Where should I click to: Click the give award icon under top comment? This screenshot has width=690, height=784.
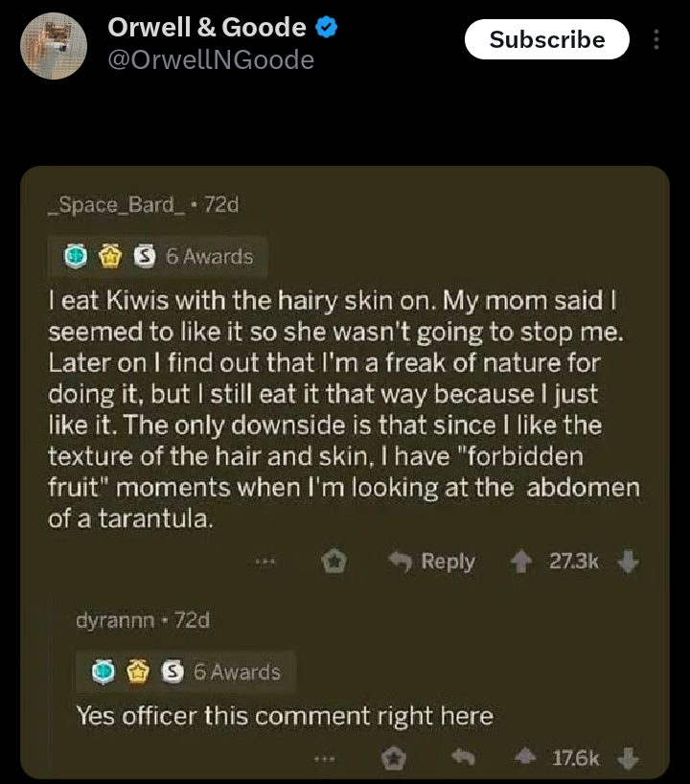pos(333,563)
